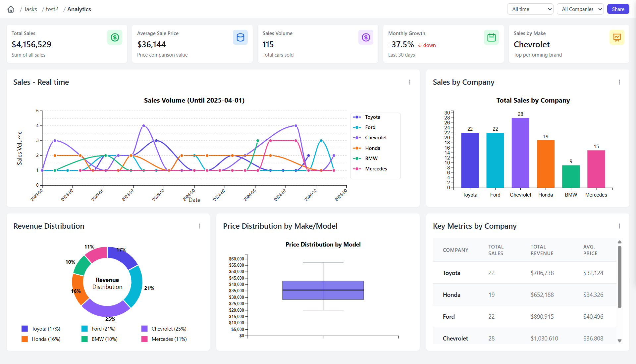Screen dimensions: 636x364
Task: Sort by the COMPANY column header
Action: click(x=455, y=250)
